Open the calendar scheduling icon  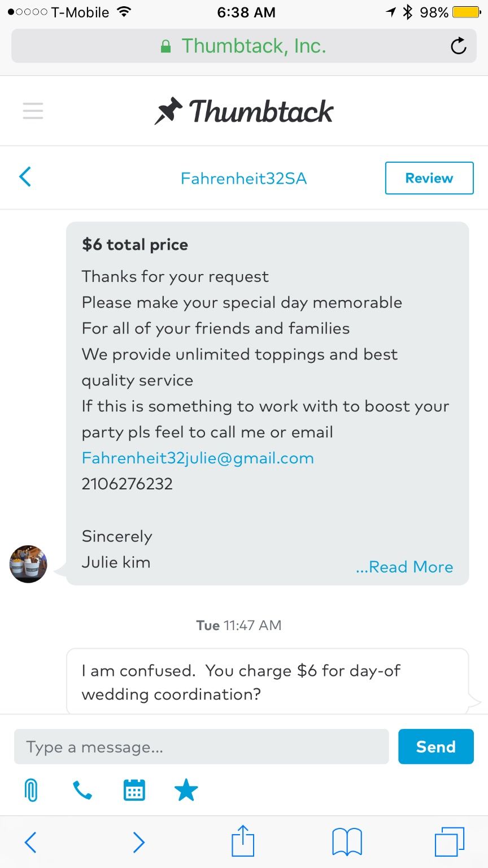click(x=134, y=790)
